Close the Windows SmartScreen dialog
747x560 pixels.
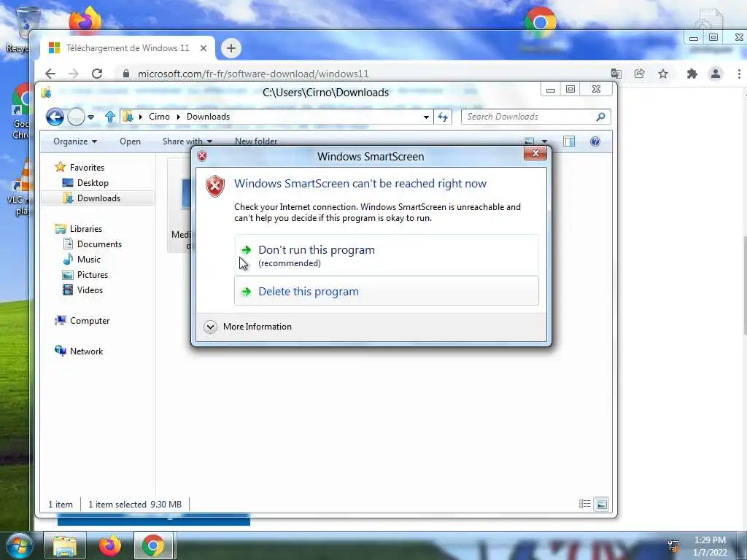coord(535,153)
